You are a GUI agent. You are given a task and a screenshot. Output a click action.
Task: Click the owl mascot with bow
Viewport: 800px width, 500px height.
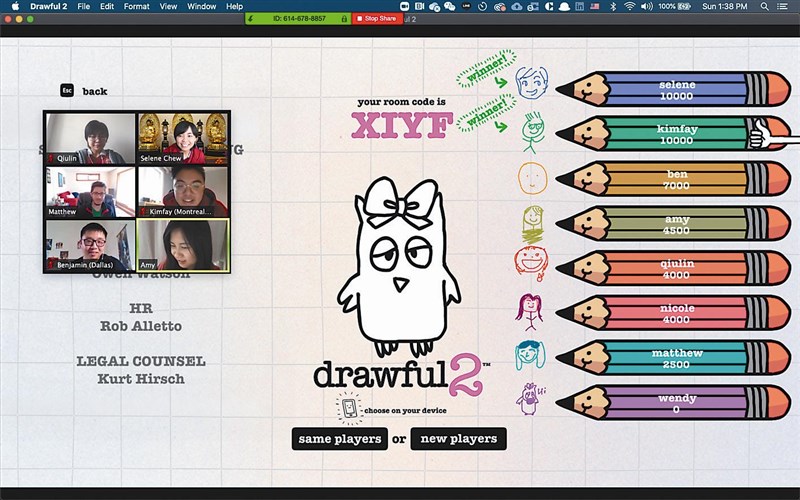click(x=399, y=266)
